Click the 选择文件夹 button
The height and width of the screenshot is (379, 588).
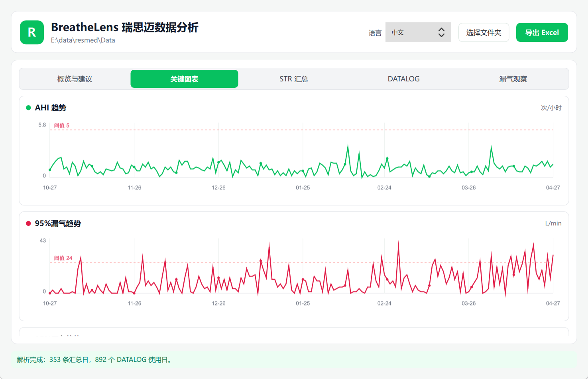point(484,32)
